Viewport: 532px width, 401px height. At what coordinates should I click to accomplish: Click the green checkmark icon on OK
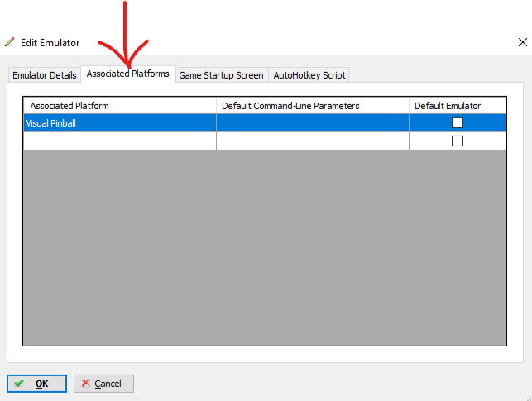pyautogui.click(x=19, y=384)
